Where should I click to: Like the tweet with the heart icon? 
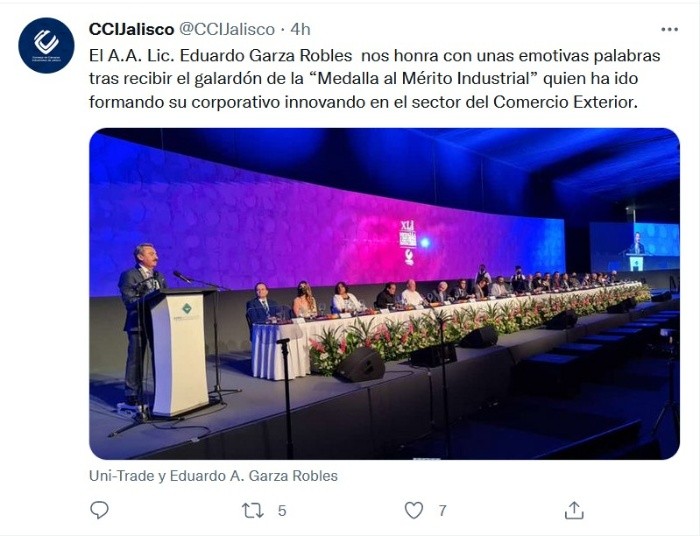pos(414,510)
